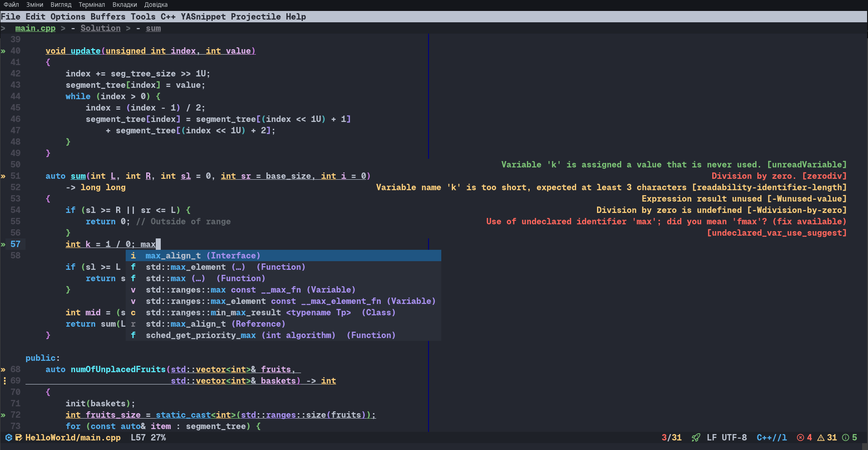Click the rocket icon in the status bar
The width and height of the screenshot is (868, 450).
(x=695, y=438)
